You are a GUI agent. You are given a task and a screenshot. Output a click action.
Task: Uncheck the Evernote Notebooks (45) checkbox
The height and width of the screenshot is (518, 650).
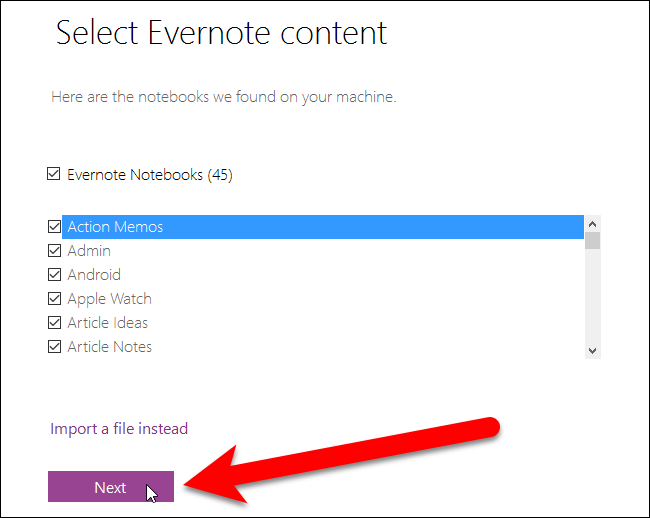tap(54, 175)
